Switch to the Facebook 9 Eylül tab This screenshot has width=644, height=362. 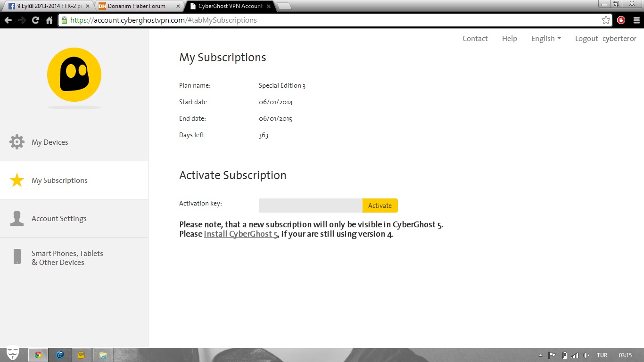pyautogui.click(x=49, y=7)
